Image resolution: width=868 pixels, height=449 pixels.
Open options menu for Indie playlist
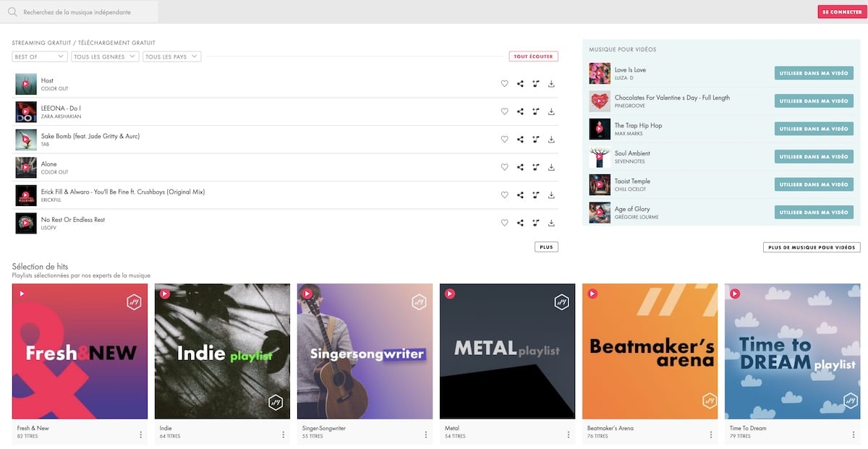point(283,435)
